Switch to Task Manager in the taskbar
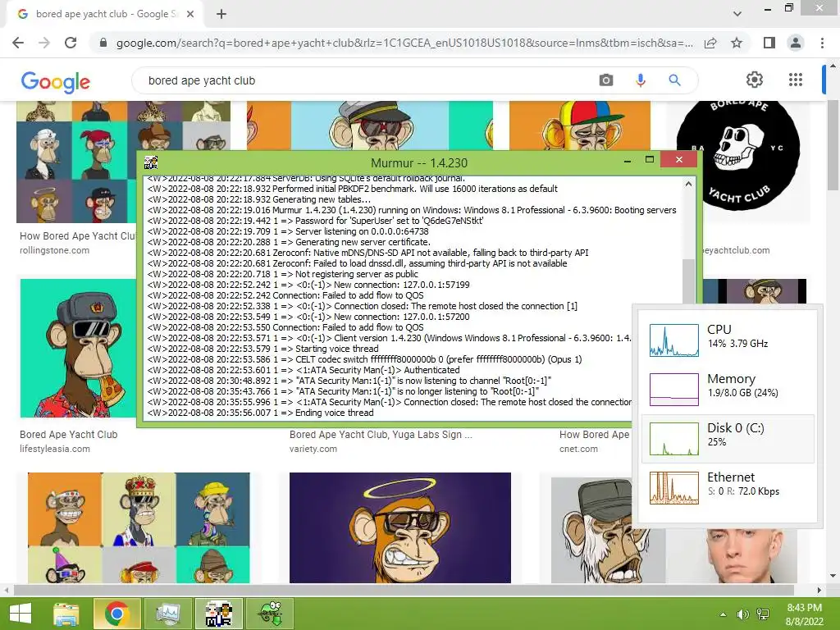The height and width of the screenshot is (630, 840). click(x=167, y=614)
